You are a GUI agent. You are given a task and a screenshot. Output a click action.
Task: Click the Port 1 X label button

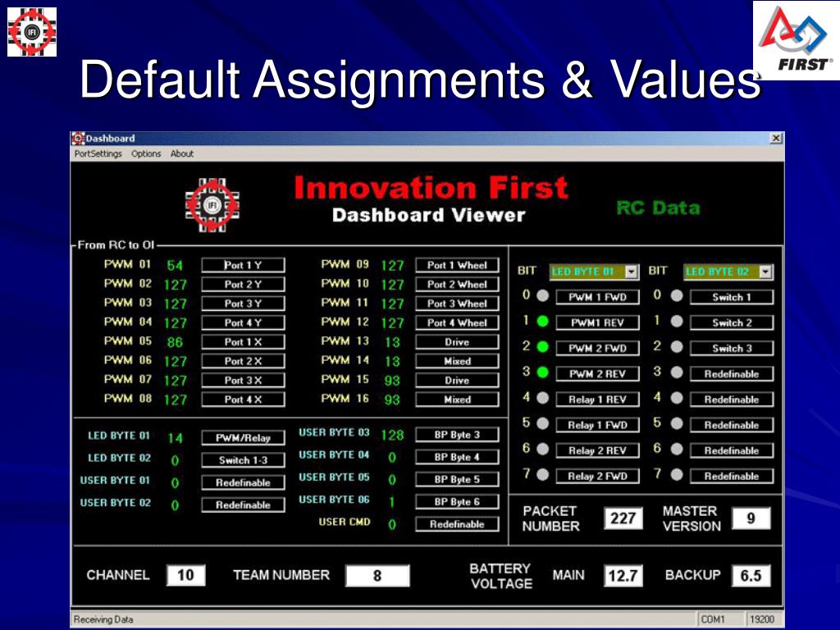coord(243,342)
